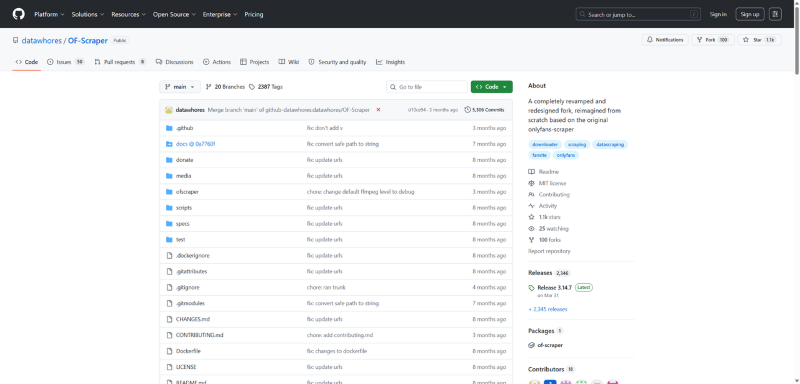Go to the Pricing page
The height and width of the screenshot is (384, 800).
(254, 14)
